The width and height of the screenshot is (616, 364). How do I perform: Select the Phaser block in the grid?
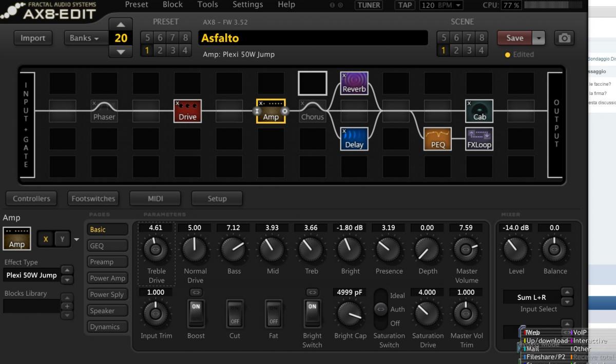[x=104, y=111]
